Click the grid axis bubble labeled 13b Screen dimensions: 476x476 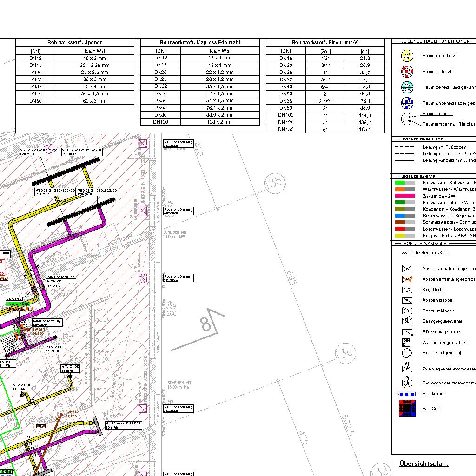click(x=274, y=182)
